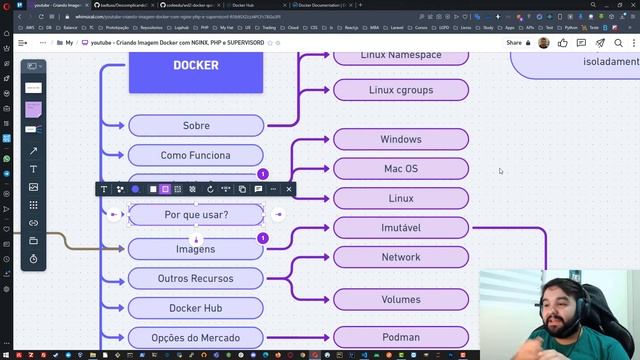
Task: Select the Como Funciona node
Action: click(x=196, y=156)
